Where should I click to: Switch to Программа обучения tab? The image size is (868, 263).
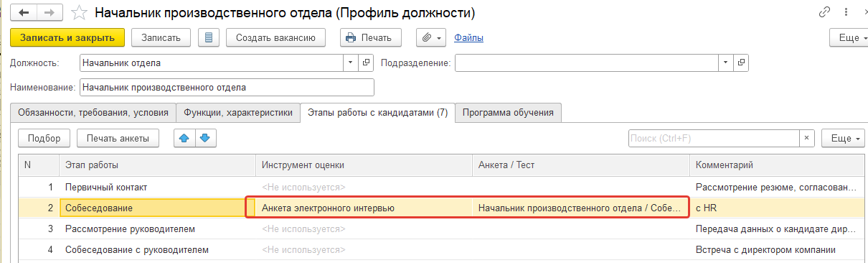(509, 113)
